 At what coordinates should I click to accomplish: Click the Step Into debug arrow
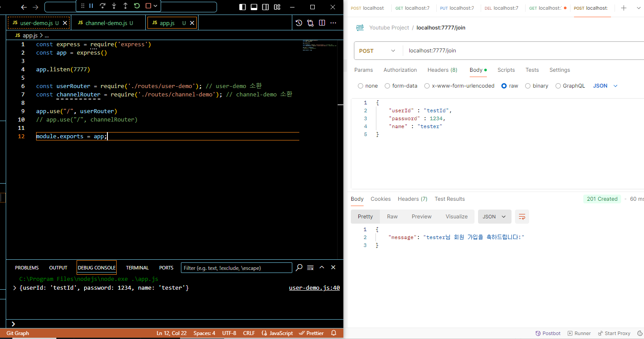point(114,6)
